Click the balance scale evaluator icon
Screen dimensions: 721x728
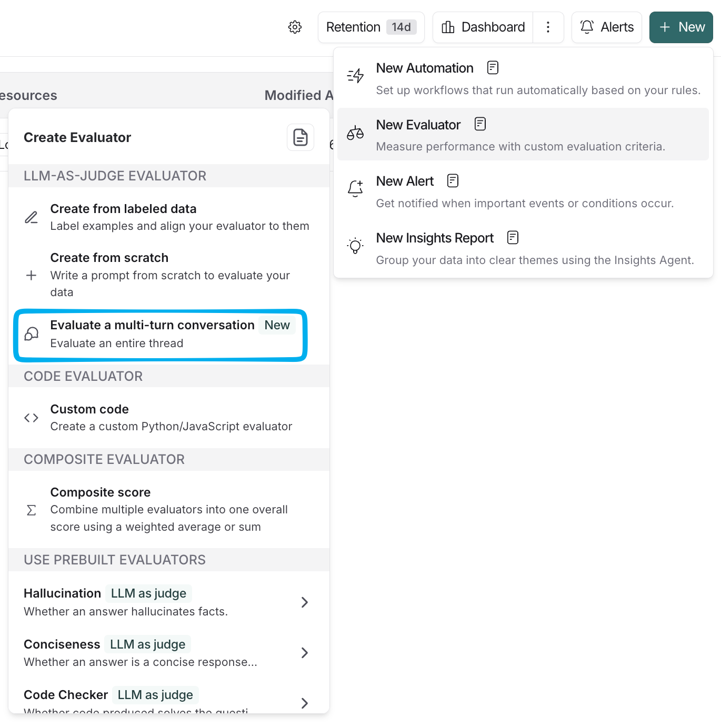[x=355, y=133]
